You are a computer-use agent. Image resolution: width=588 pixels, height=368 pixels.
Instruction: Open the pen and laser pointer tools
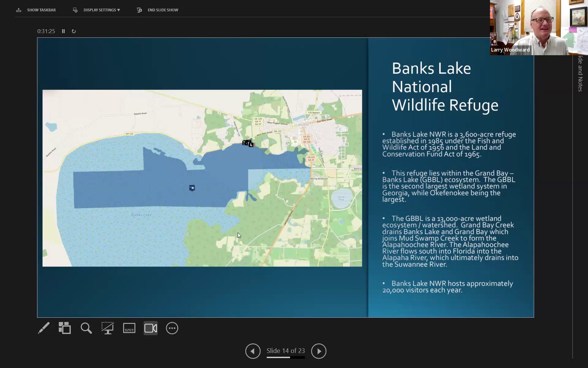coord(44,328)
